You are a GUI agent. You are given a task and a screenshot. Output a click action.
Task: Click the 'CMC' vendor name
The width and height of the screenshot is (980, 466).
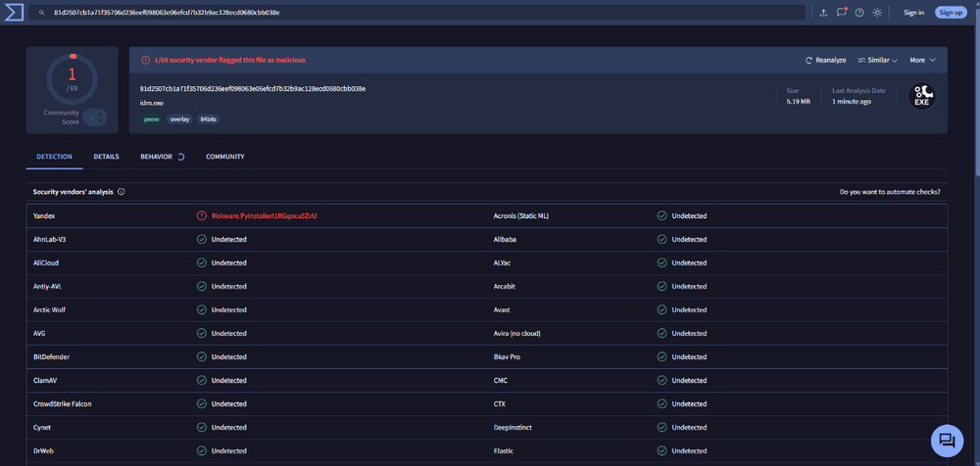click(500, 381)
